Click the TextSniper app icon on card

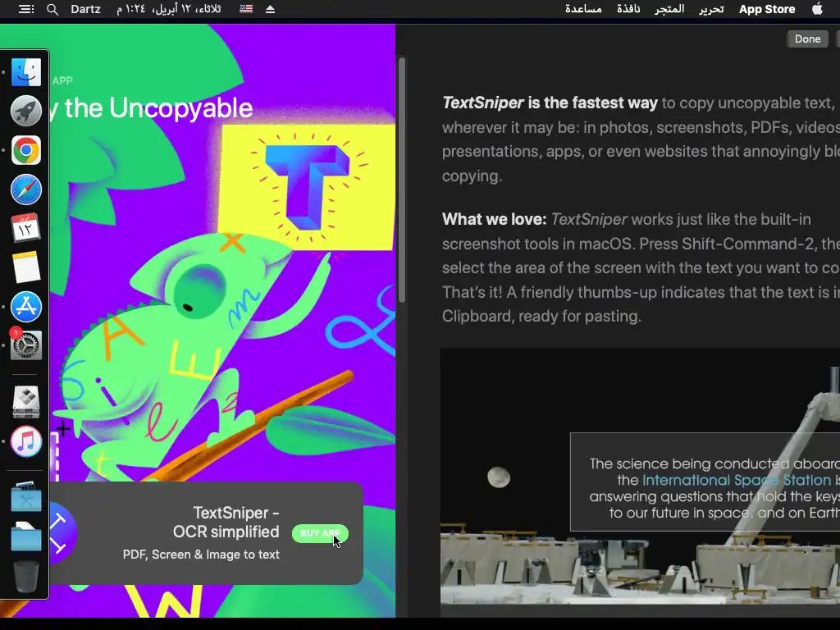pyautogui.click(x=63, y=532)
